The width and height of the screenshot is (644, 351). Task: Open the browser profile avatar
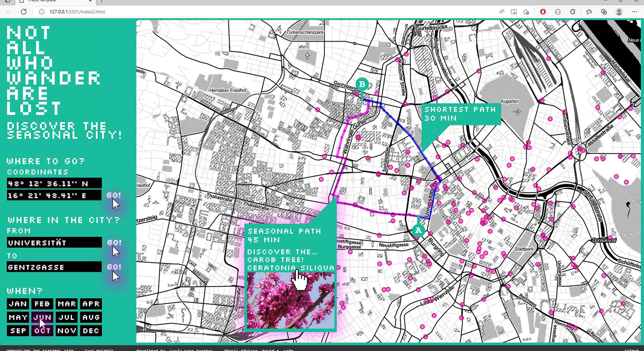pyautogui.click(x=619, y=12)
